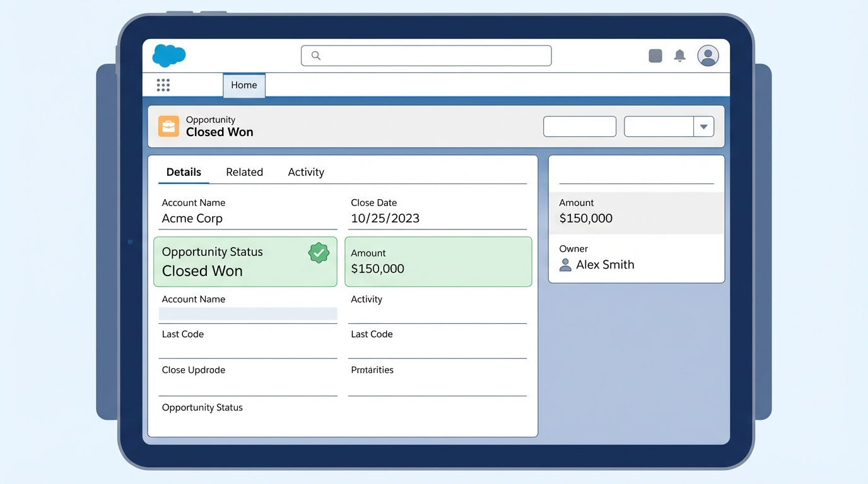
Task: Select the Home navigation tab
Action: pyautogui.click(x=244, y=84)
